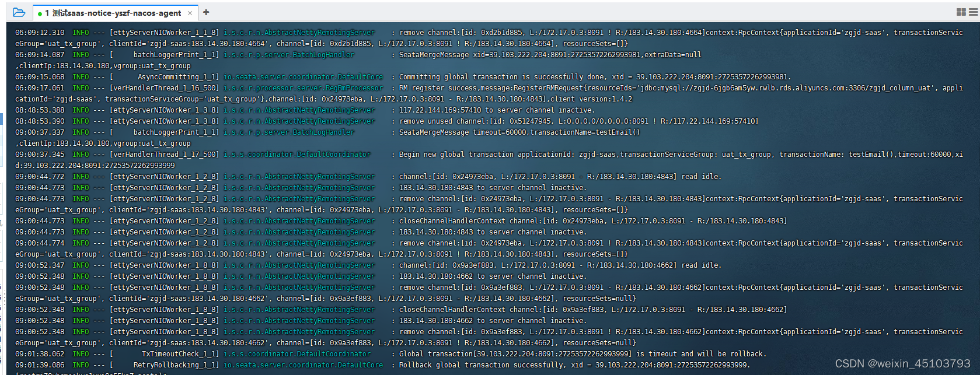Open the session folder icon
The image size is (980, 375).
[19, 12]
